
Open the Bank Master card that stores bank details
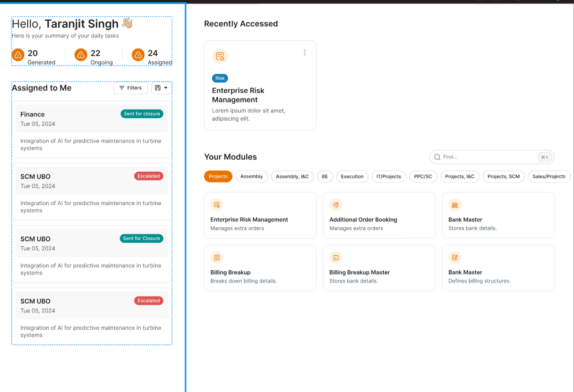[x=498, y=215]
